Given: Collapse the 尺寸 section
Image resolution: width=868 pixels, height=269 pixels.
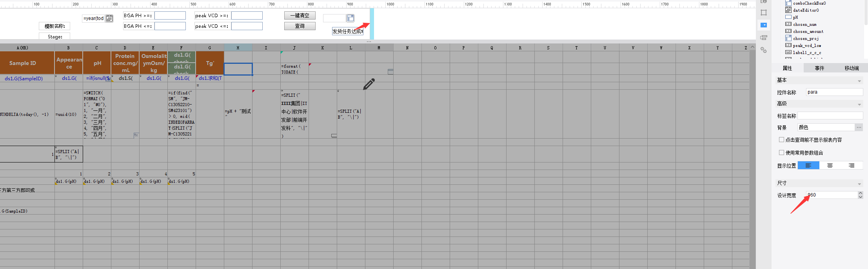Looking at the screenshot, I should click(x=859, y=184).
